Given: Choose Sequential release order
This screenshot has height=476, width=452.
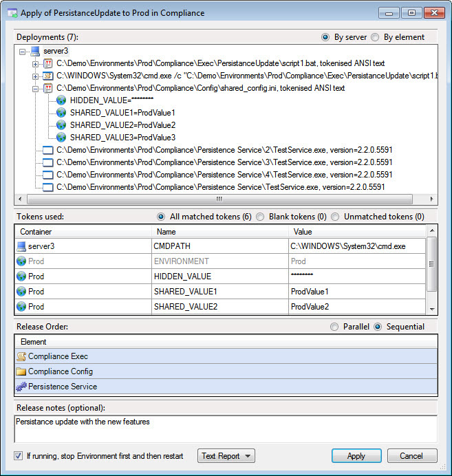Looking at the screenshot, I should (378, 327).
